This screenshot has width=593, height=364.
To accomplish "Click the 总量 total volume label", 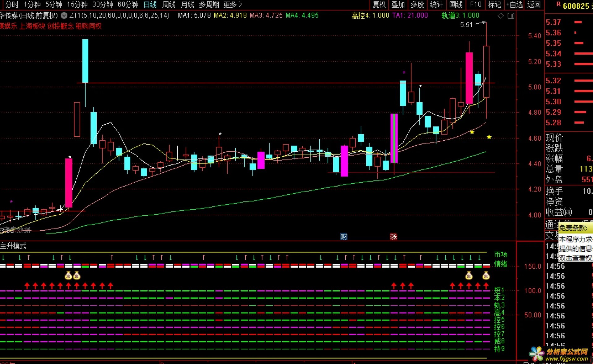I will pyautogui.click(x=554, y=169).
